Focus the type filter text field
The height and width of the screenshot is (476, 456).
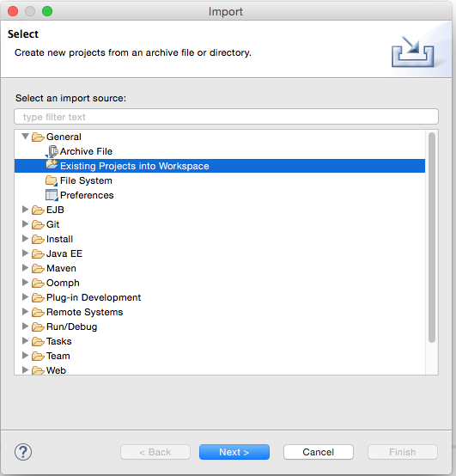[x=226, y=117]
